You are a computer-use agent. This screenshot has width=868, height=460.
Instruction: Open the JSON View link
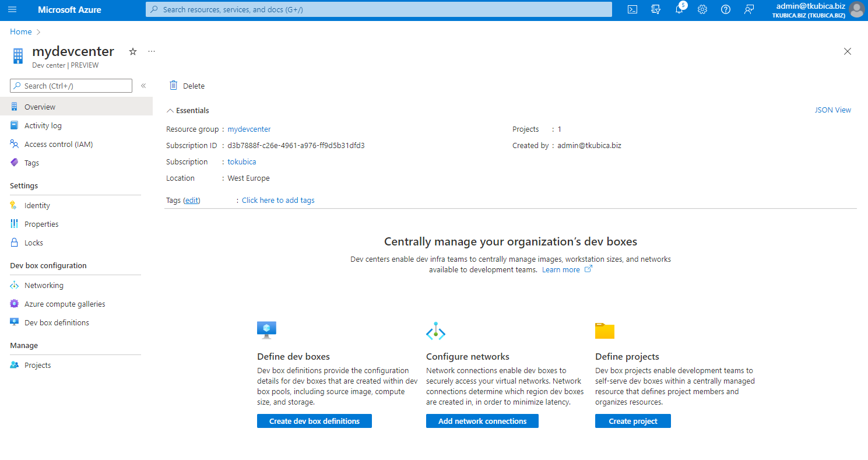tap(832, 110)
